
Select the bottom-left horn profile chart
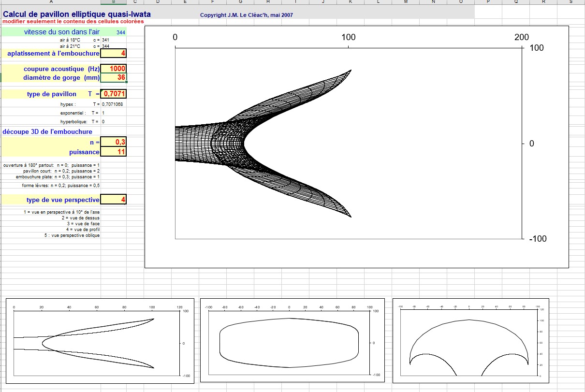point(100,340)
